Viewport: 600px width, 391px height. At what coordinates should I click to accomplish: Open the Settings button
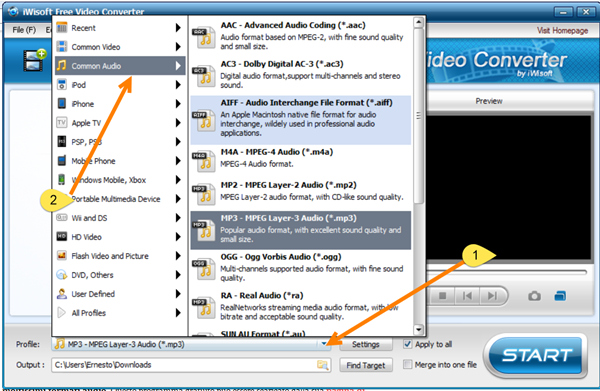[x=365, y=344]
